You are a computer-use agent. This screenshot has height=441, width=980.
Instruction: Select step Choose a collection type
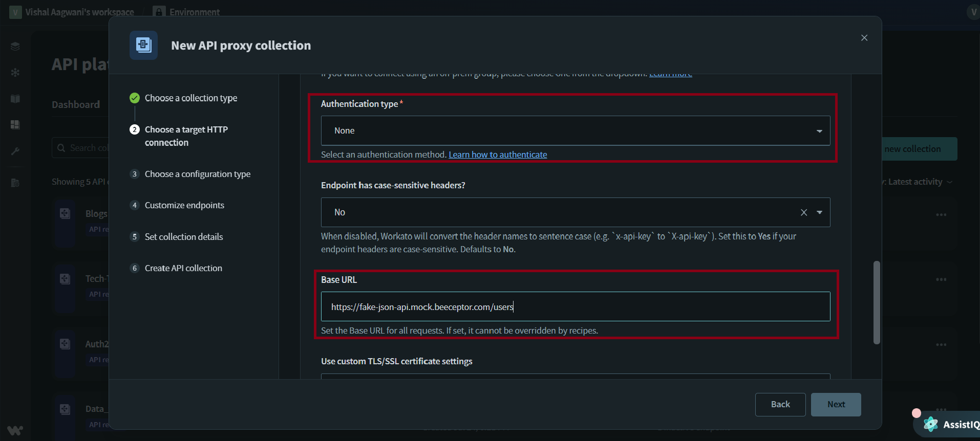click(191, 98)
